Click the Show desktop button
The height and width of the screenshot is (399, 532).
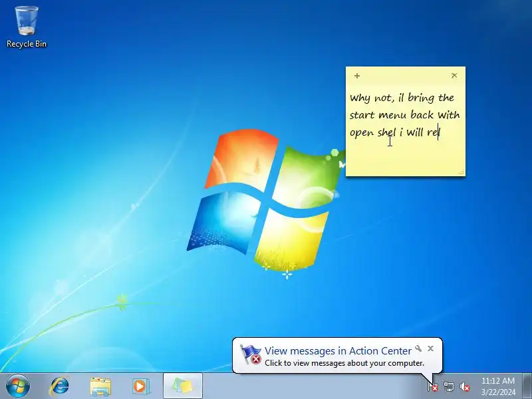click(527, 386)
